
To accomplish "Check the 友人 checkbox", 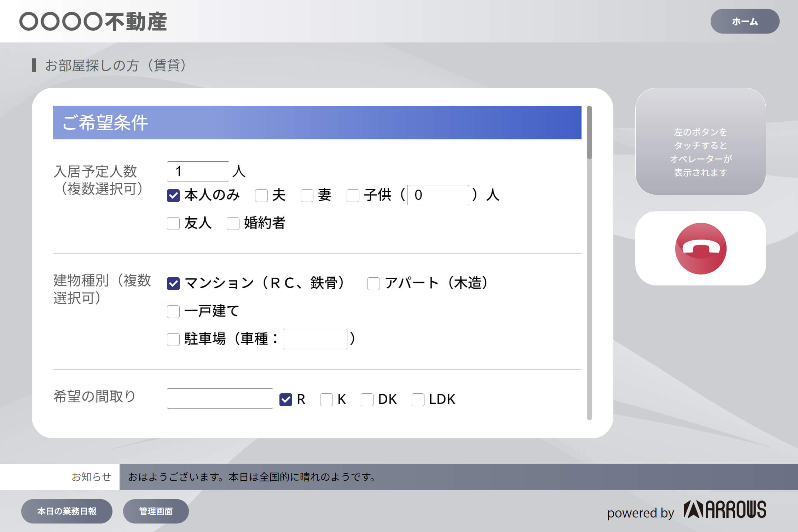I will [173, 223].
